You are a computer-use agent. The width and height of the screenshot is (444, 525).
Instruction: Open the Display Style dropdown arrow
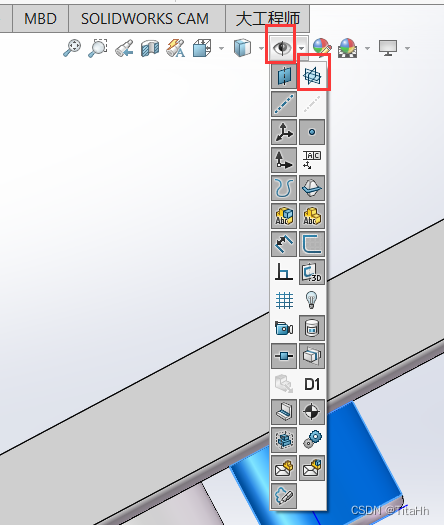[x=261, y=49]
